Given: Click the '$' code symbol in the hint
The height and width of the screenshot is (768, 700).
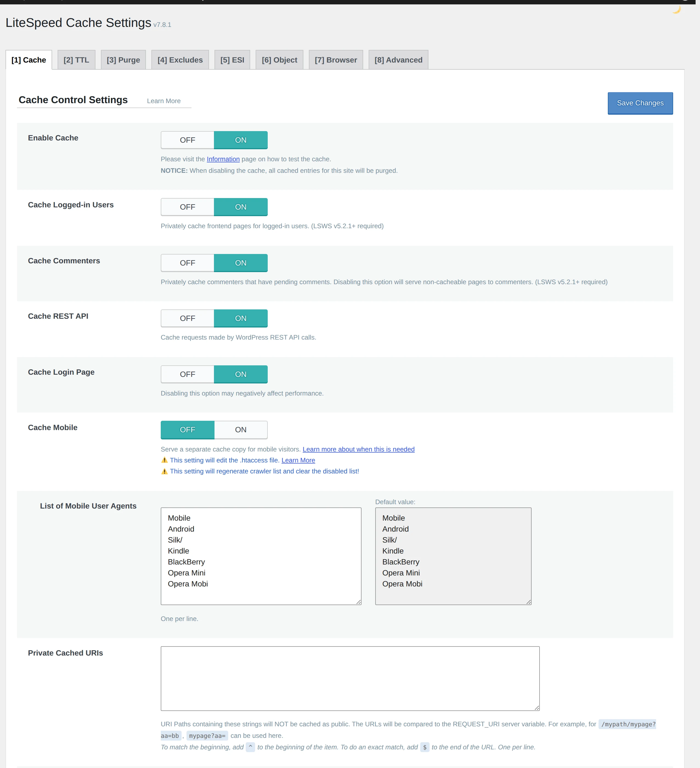Looking at the screenshot, I should tap(425, 747).
